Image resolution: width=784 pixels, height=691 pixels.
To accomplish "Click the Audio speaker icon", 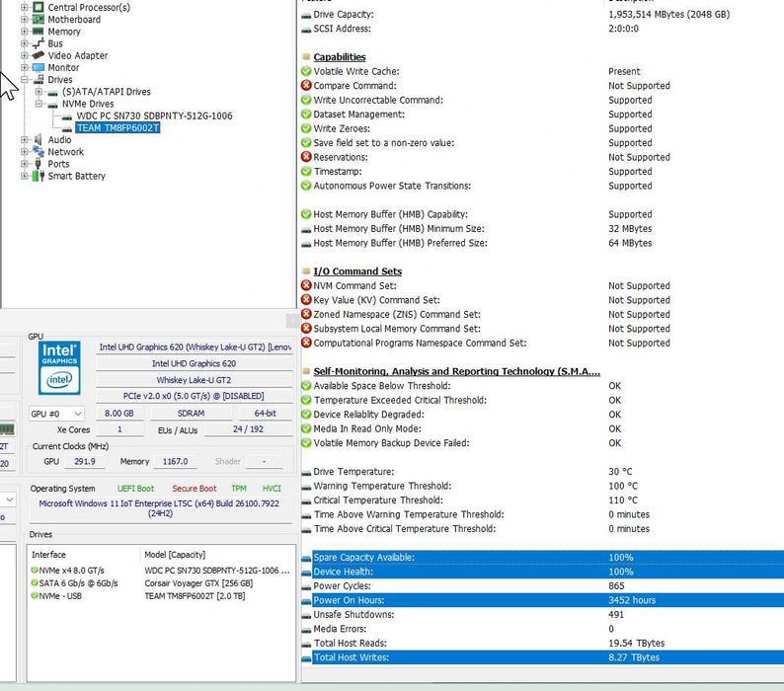I will click(38, 139).
